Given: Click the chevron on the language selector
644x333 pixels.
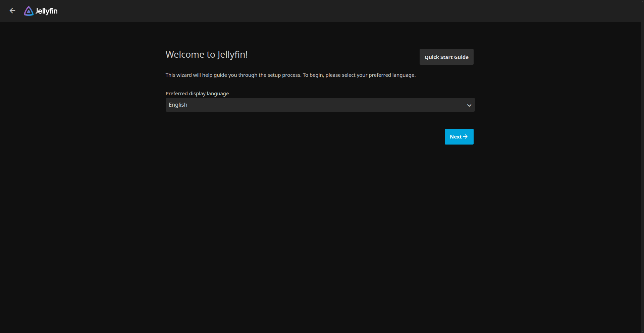Looking at the screenshot, I should tap(469, 105).
